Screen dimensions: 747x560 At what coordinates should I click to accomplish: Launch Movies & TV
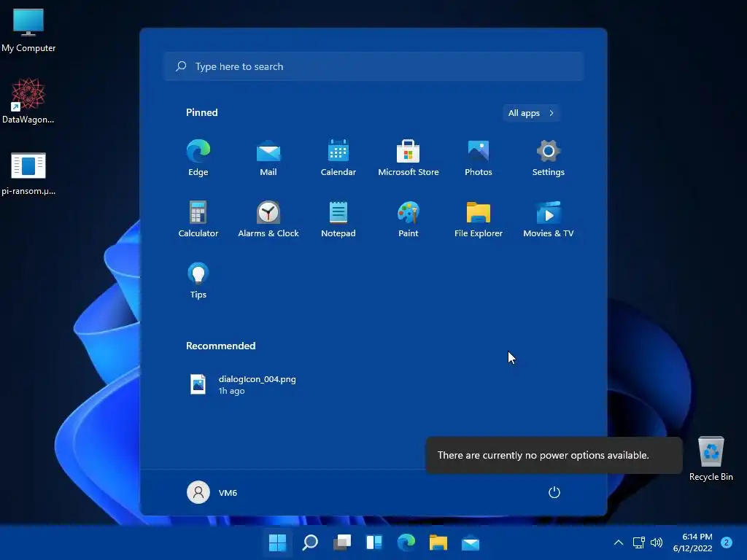coord(549,219)
